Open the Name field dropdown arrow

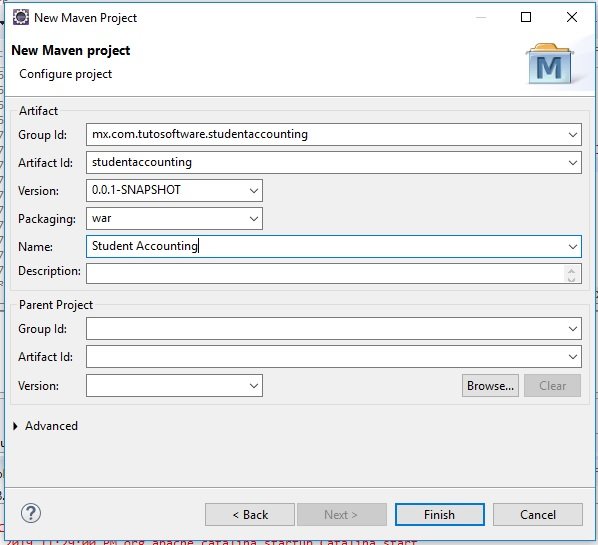pos(572,247)
